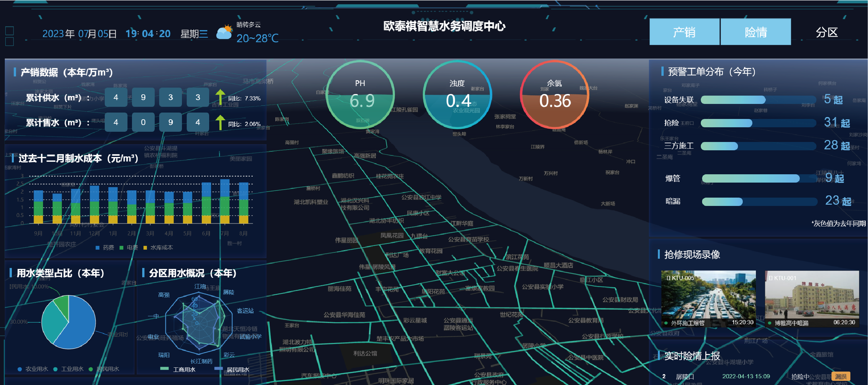Toggle 工商用水 radar legend
Screen dimensions: 868x385
(179, 369)
